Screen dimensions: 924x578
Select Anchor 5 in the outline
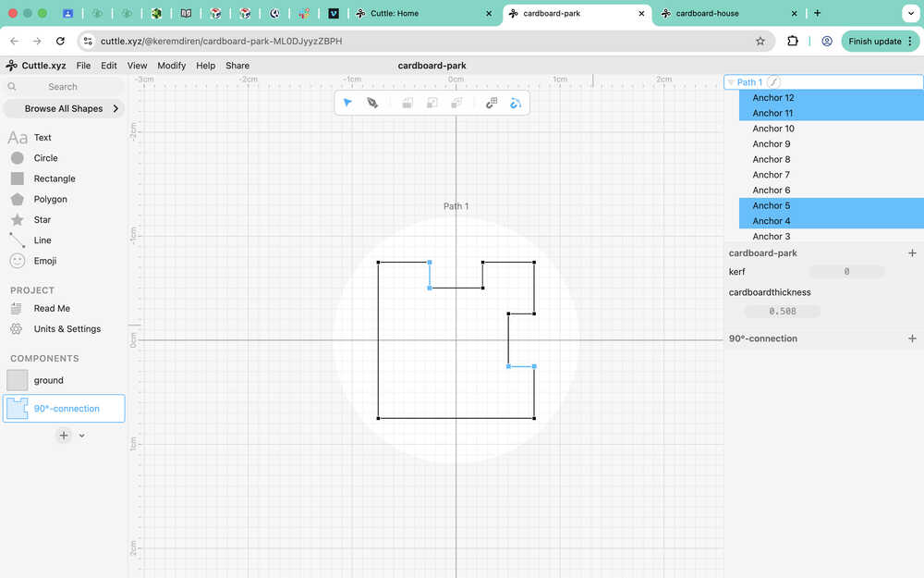click(832, 206)
